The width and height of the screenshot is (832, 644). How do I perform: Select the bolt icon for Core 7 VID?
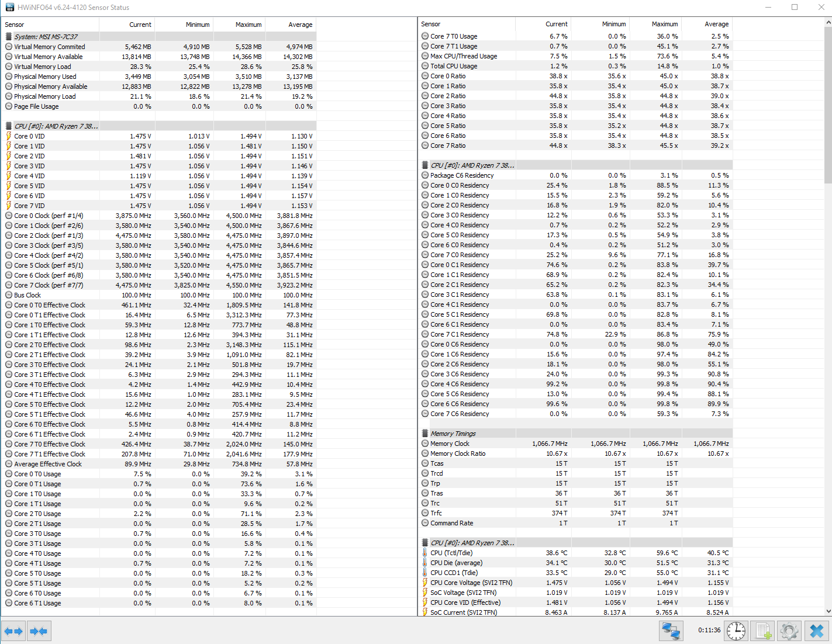coord(9,206)
